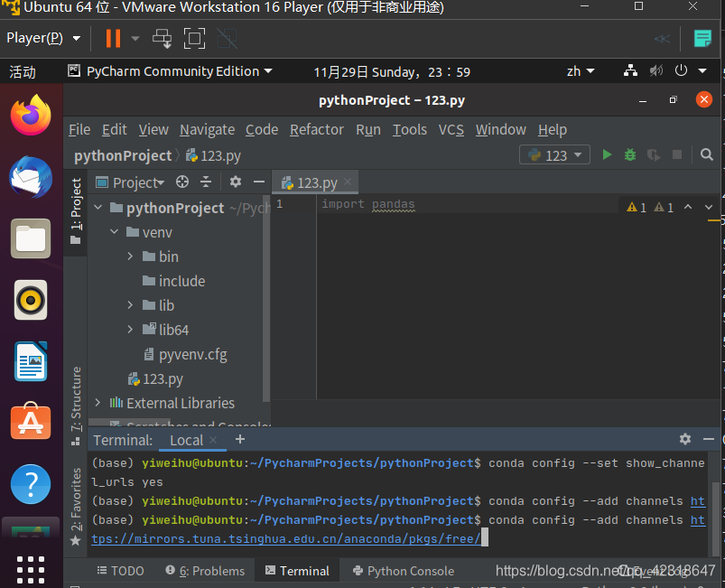This screenshot has width=725, height=588.
Task: Close the Local terminal tab
Action: pyautogui.click(x=213, y=440)
